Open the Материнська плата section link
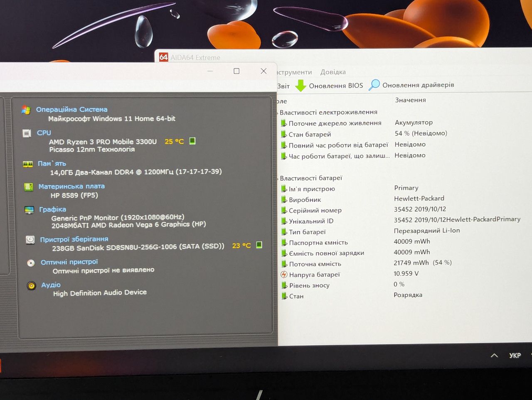The width and height of the screenshot is (532, 400). tap(71, 187)
